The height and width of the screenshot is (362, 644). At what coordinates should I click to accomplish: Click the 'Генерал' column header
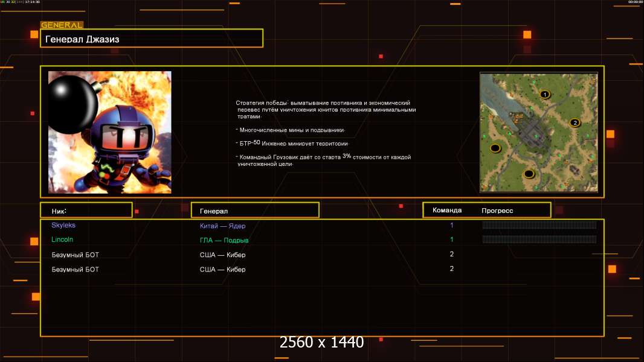(x=255, y=210)
